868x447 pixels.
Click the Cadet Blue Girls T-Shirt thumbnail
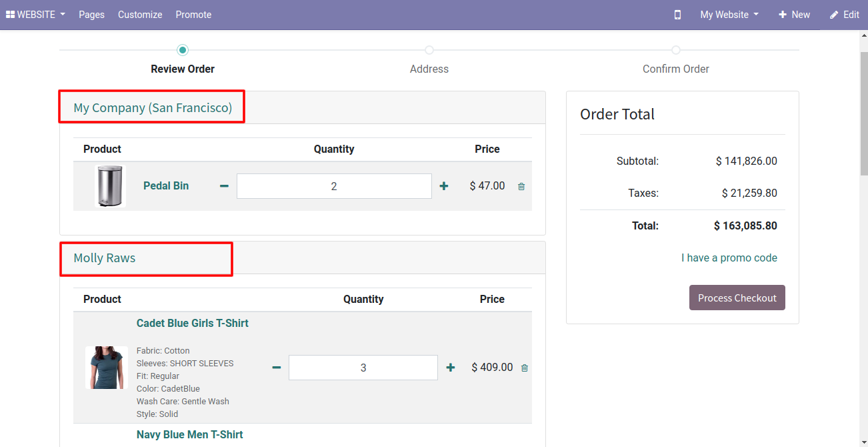[107, 368]
